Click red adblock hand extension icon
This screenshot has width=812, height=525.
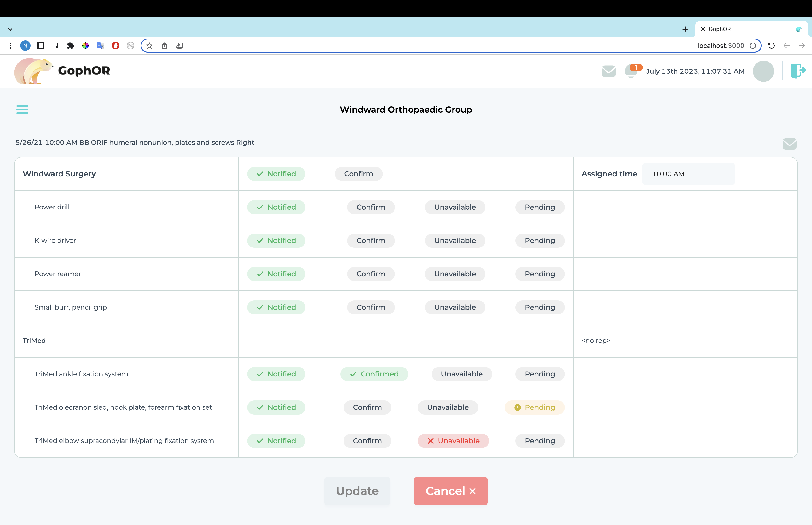[116, 46]
